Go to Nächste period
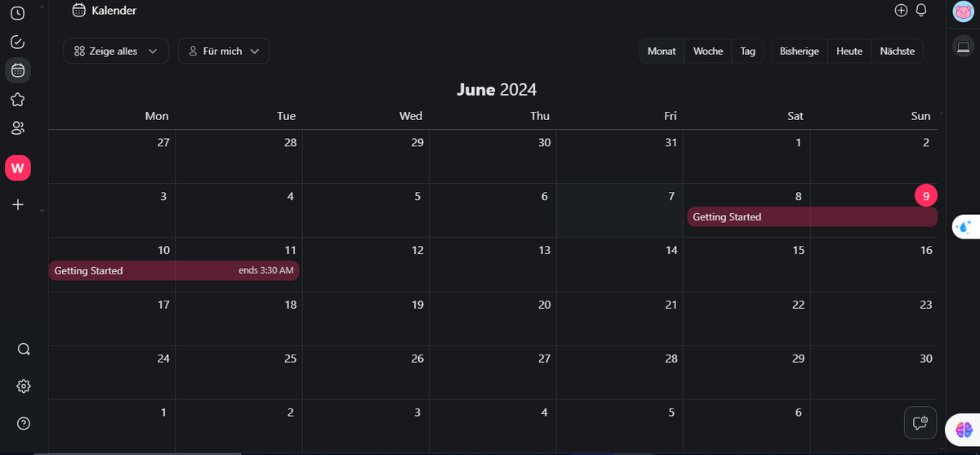Screen dimensions: 980x455 pyautogui.click(x=898, y=51)
